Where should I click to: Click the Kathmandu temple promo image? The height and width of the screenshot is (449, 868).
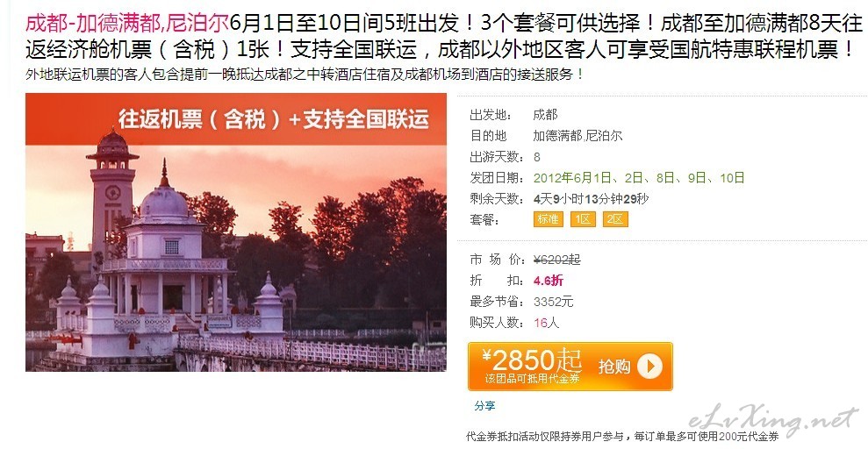[236, 232]
